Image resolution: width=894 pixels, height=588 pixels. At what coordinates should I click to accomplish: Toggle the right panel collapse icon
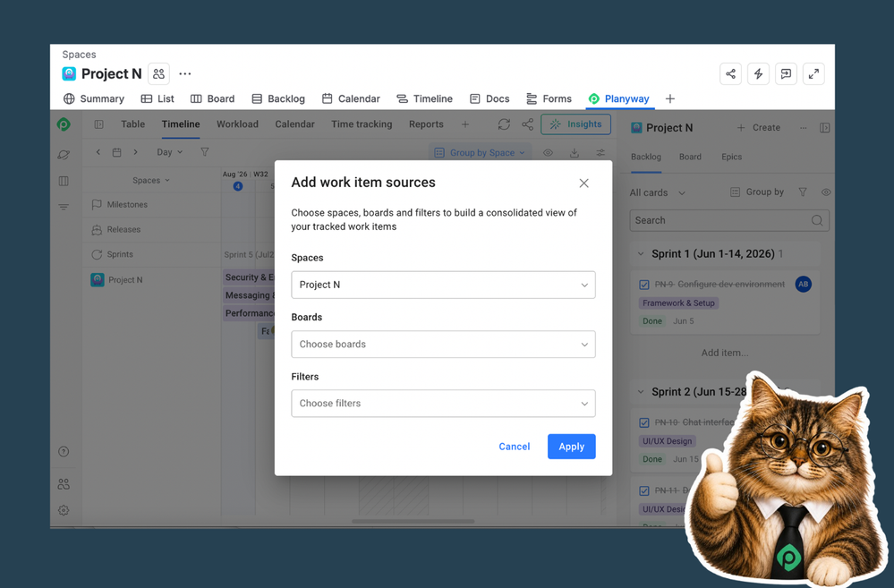tap(824, 128)
